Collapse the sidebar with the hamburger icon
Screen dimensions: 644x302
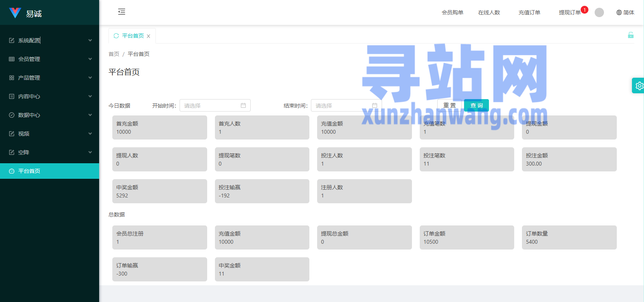pyautogui.click(x=122, y=12)
